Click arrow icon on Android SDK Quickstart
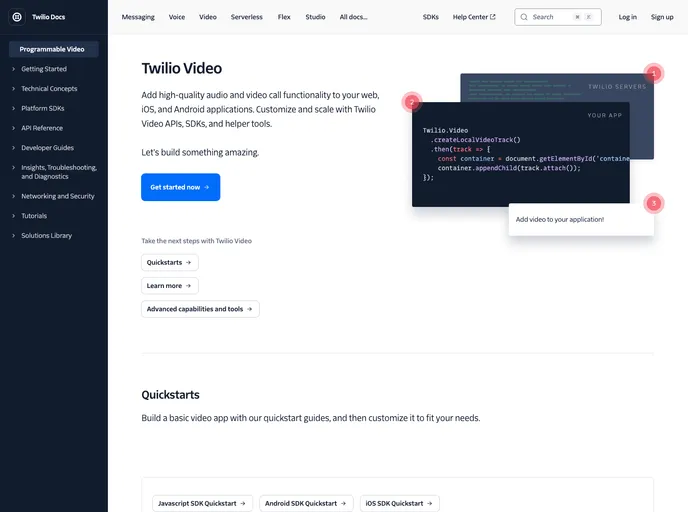 click(x=343, y=503)
